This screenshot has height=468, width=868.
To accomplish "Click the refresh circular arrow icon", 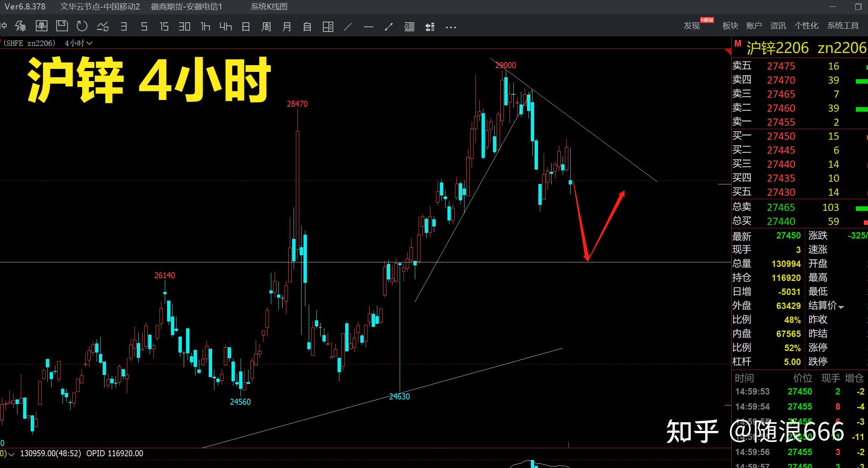I will [x=82, y=26].
